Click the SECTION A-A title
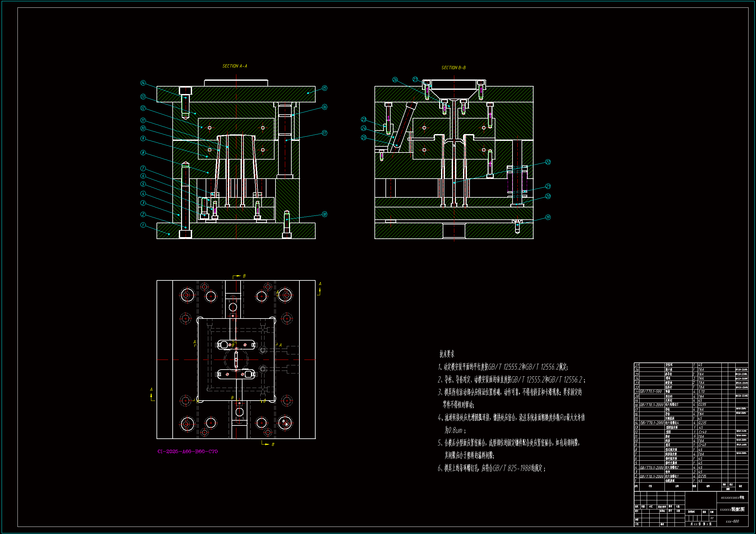The image size is (756, 534). tap(234, 66)
